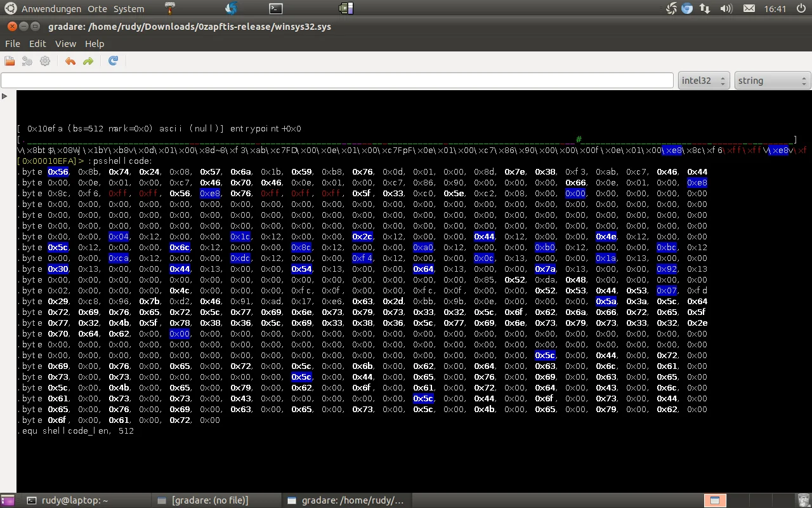Screen dimensions: 812x508
Task: Launch the terminal icon in top panel
Action: pyautogui.click(x=275, y=8)
